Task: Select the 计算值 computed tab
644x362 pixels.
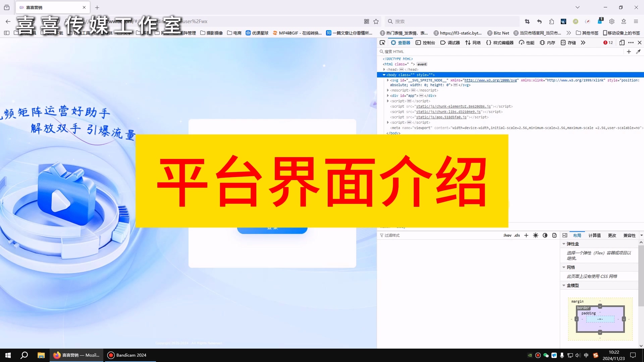Action: coord(595,235)
